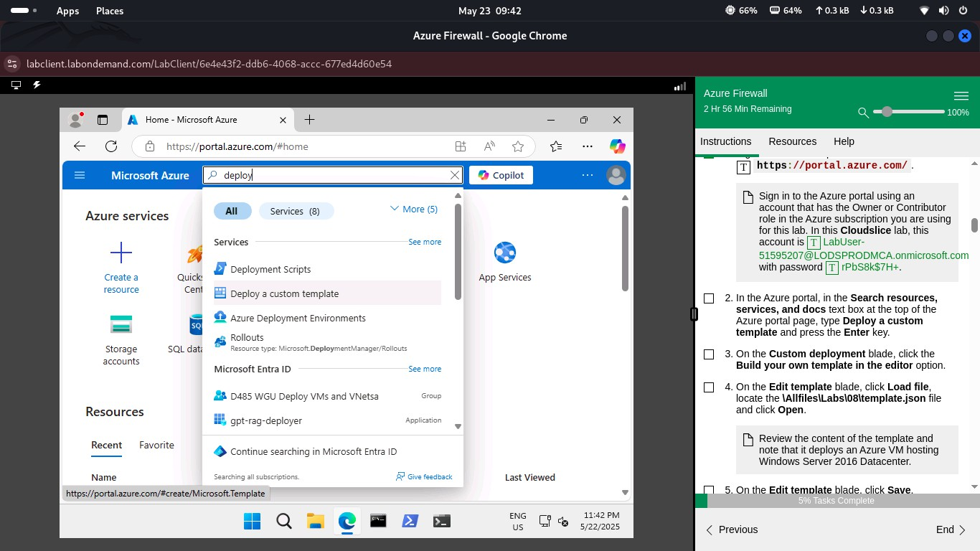The image size is (980, 551).
Task: Check the box for task 2
Action: pos(709,298)
